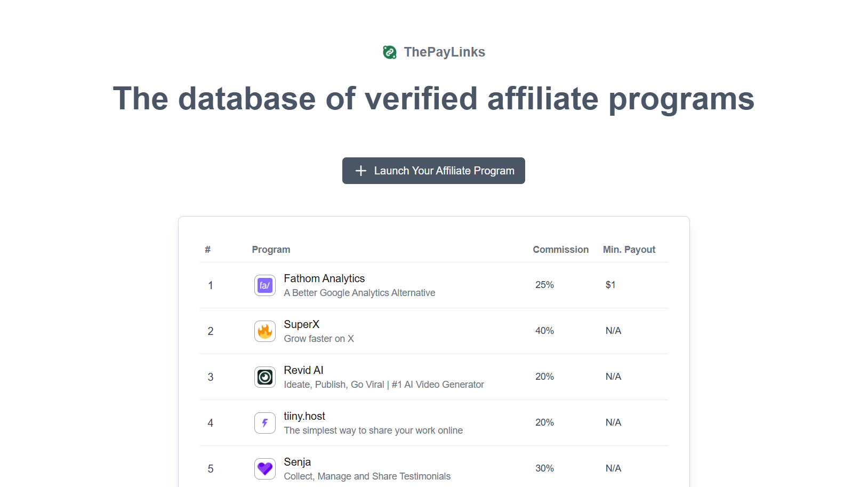Click Fathom's 25% commission value

544,285
